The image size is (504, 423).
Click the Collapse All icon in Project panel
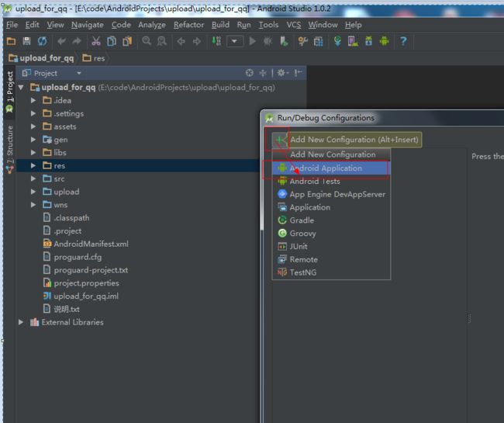tap(263, 73)
